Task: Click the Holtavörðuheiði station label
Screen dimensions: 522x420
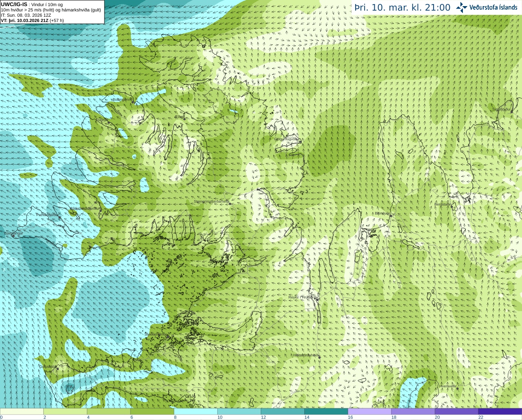Action: (x=306, y=355)
